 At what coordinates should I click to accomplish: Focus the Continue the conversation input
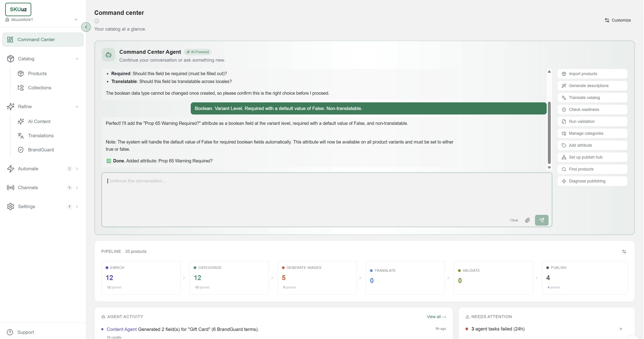coord(327,200)
